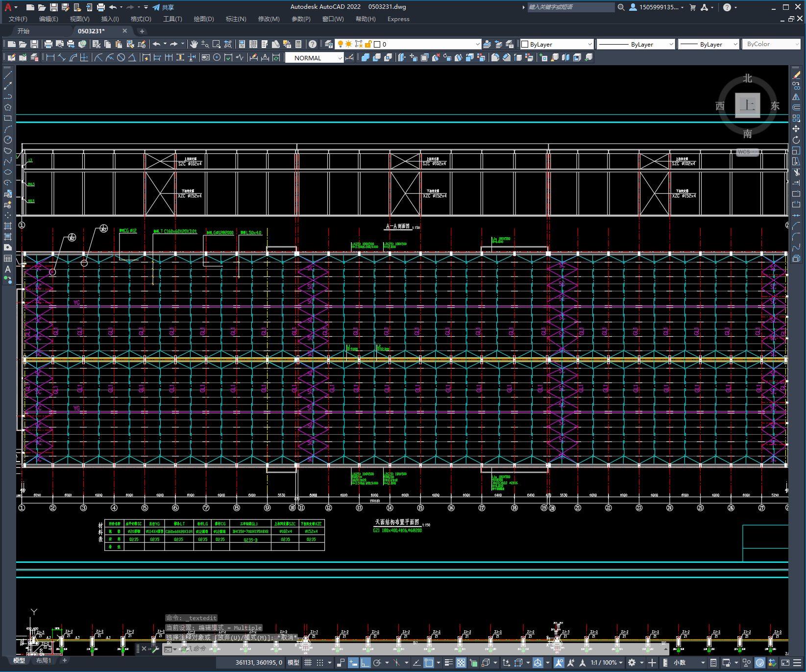The height and width of the screenshot is (672, 806).
Task: Open the Autodesk App Store cart icon
Action: [x=693, y=7]
